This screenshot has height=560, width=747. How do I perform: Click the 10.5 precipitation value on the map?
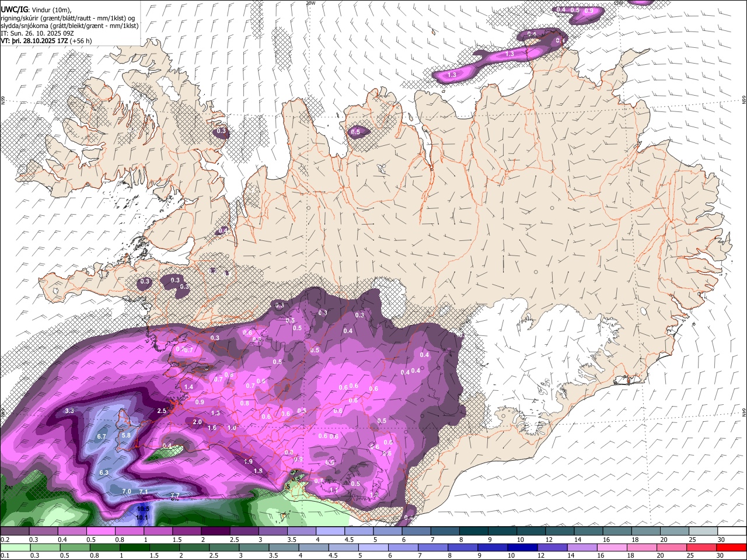point(142,509)
